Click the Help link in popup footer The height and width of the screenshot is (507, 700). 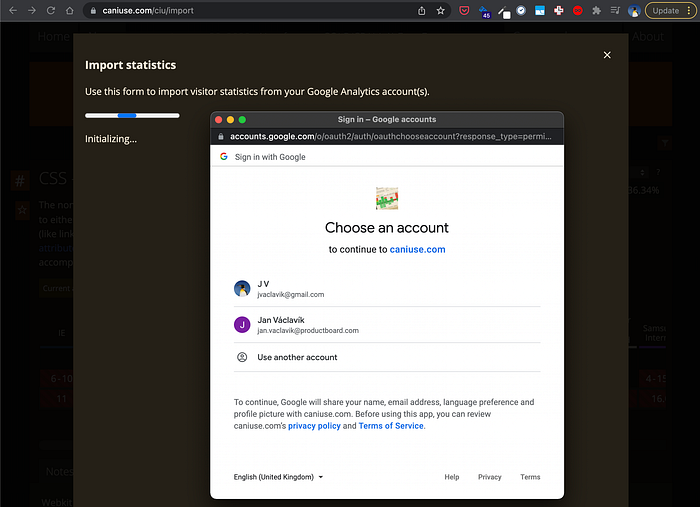[452, 477]
